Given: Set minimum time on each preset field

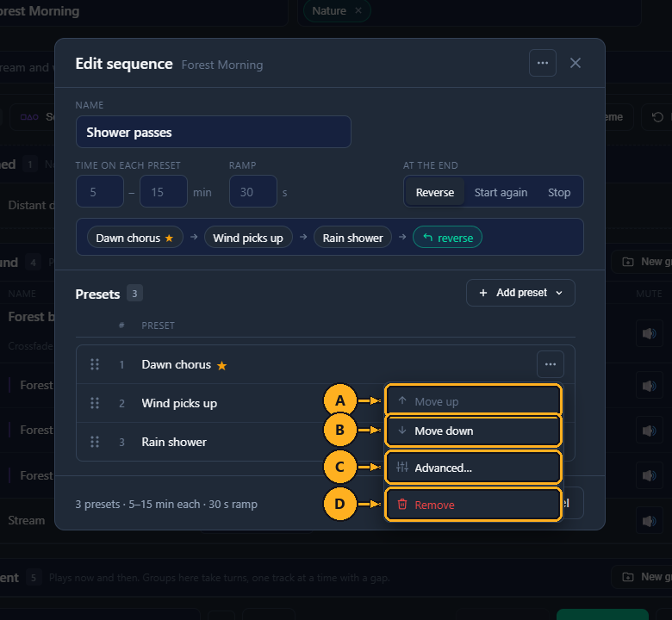Looking at the screenshot, I should (x=100, y=191).
